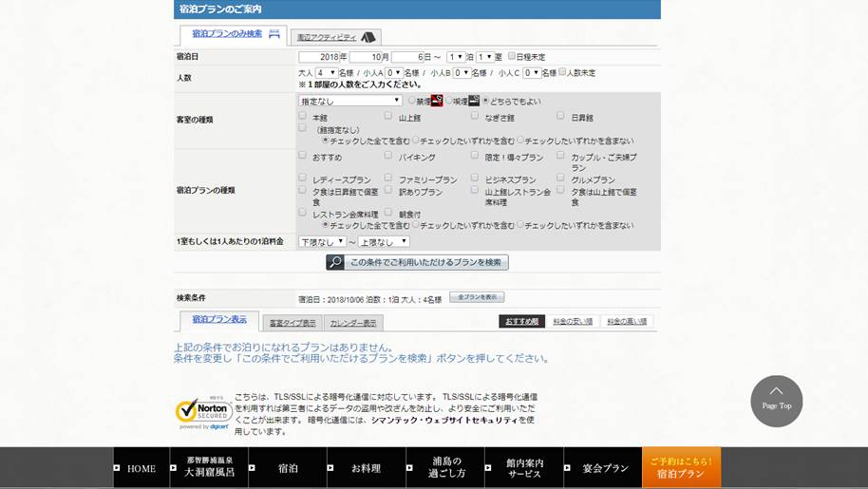Select the どちらでもよい radio button
Viewport: 868px width, 489px height.
pyautogui.click(x=485, y=101)
